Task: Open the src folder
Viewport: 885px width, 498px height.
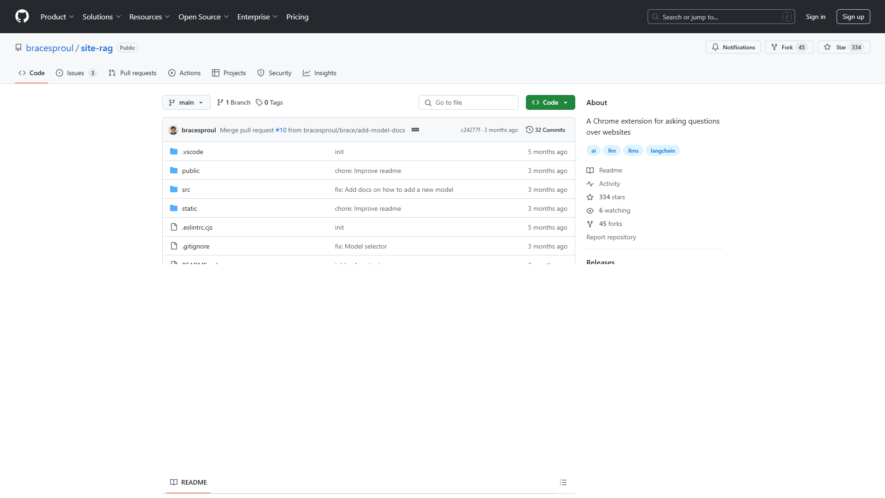Action: pyautogui.click(x=186, y=190)
